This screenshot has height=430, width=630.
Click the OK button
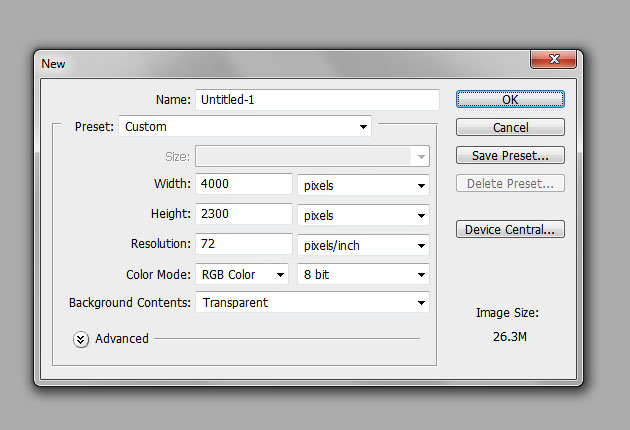[510, 99]
